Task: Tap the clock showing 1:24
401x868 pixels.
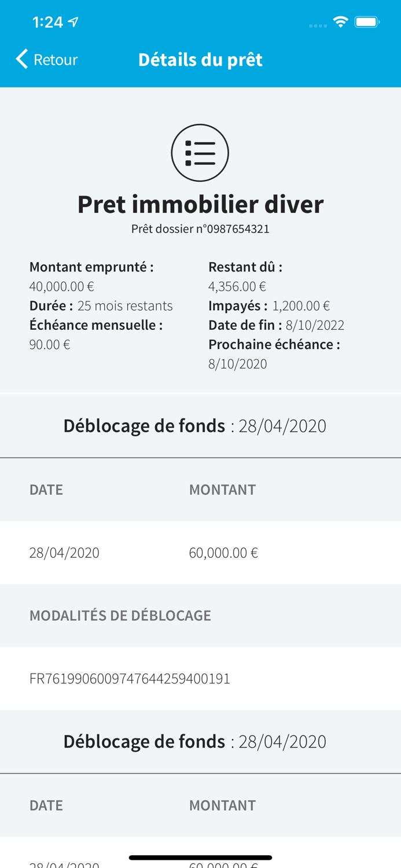Action: [x=47, y=21]
